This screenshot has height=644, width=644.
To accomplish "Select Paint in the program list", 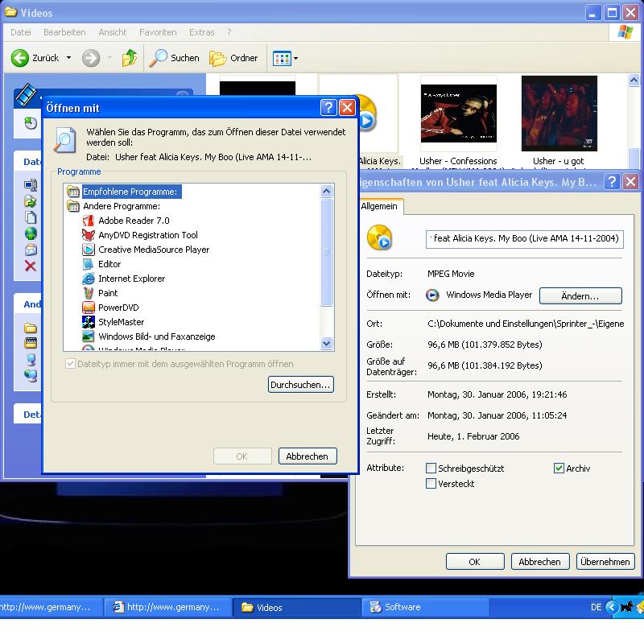I will coord(100,293).
